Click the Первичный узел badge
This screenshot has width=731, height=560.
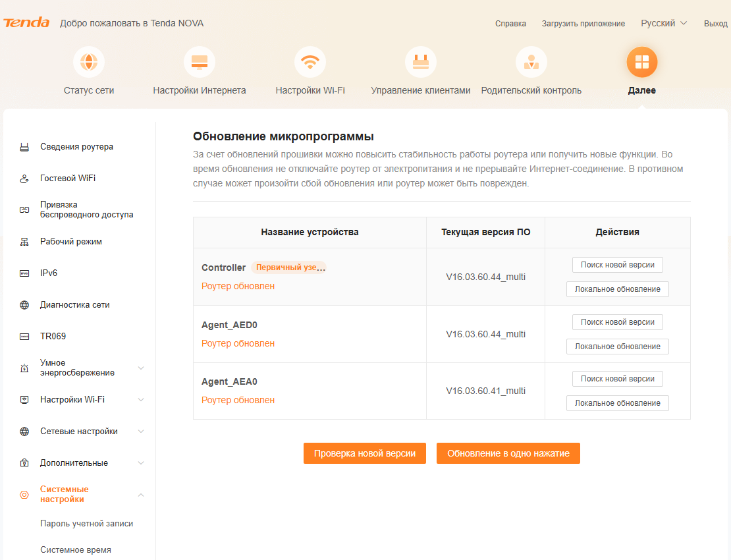[x=289, y=267]
